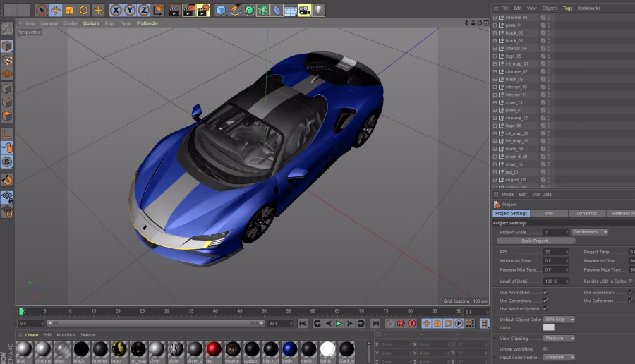The width and height of the screenshot is (635, 364).
Task: Open Input Color Profile dropdown
Action: point(560,357)
